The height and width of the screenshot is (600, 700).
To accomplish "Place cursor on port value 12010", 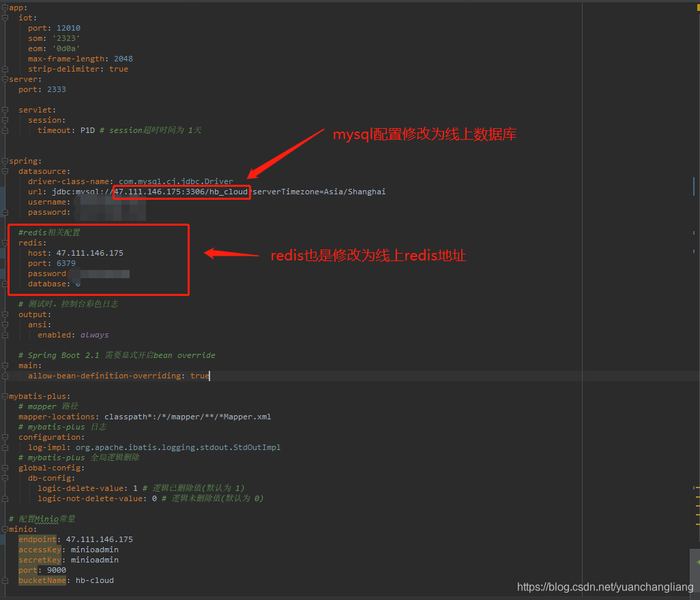I will (68, 28).
